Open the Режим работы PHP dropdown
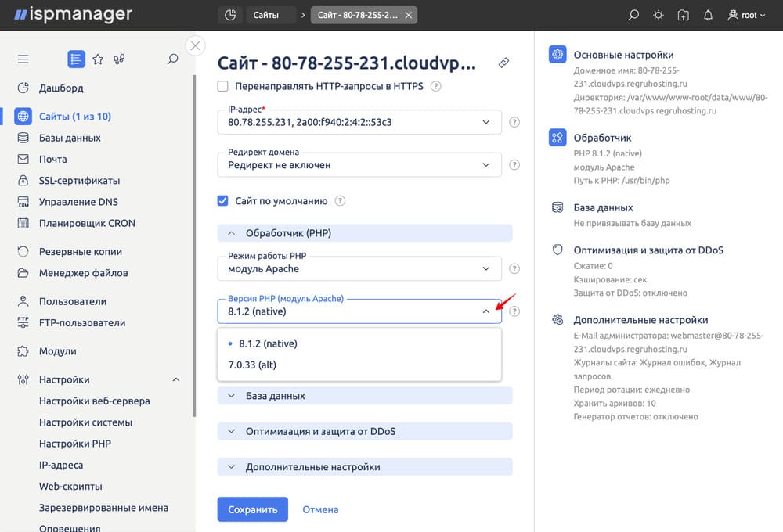783x532 pixels. (x=359, y=268)
